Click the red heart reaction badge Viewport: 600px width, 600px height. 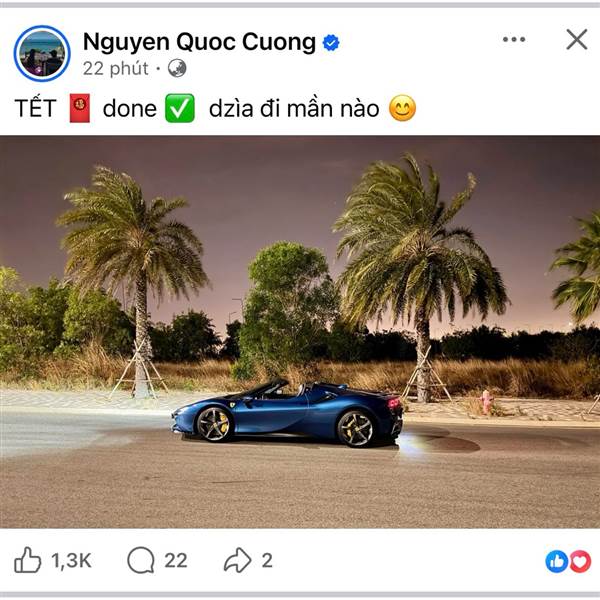[580, 561]
